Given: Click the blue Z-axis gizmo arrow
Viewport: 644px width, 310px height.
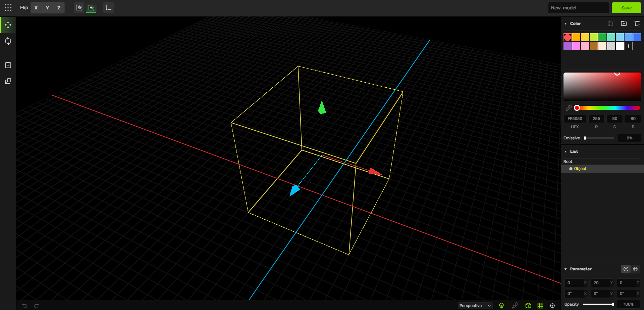Looking at the screenshot, I should (x=294, y=190).
